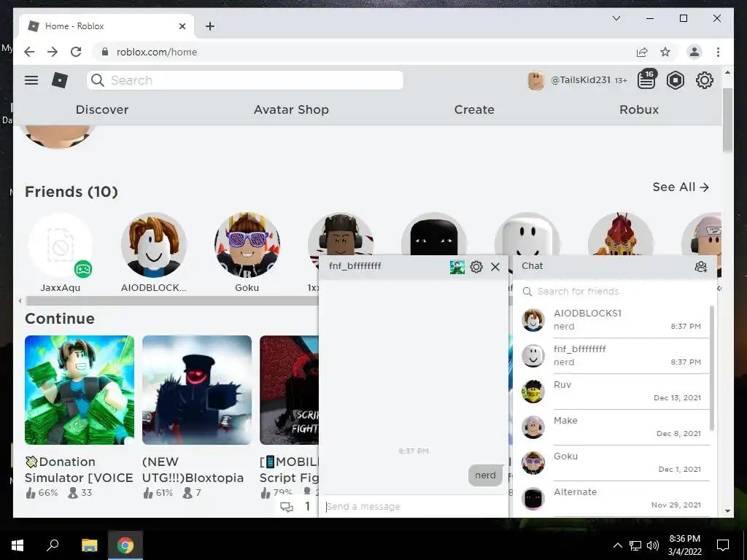747x560 pixels.
Task: Click the Chrome taskbar icon
Action: coord(125,545)
